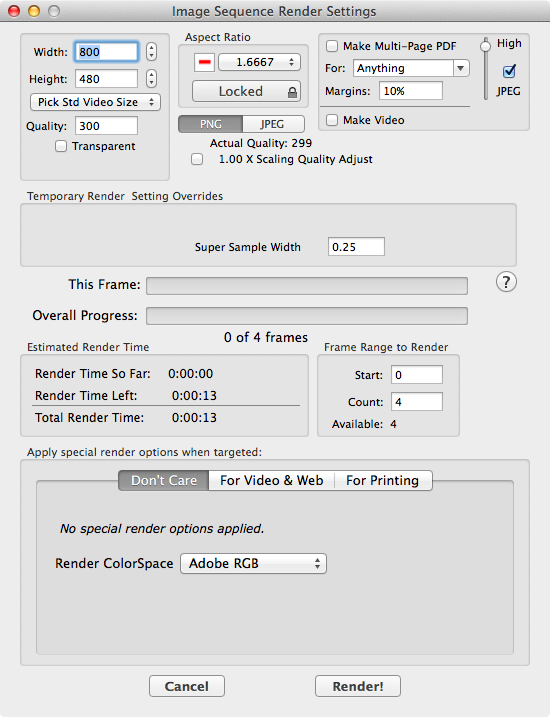
Task: Click the red aspect ratio indicator button
Action: coord(204,62)
